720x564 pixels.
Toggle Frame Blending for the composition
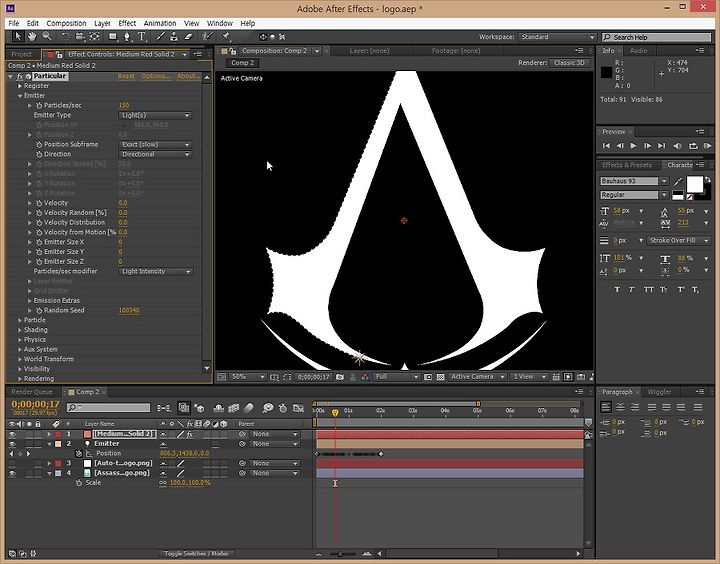(234, 408)
